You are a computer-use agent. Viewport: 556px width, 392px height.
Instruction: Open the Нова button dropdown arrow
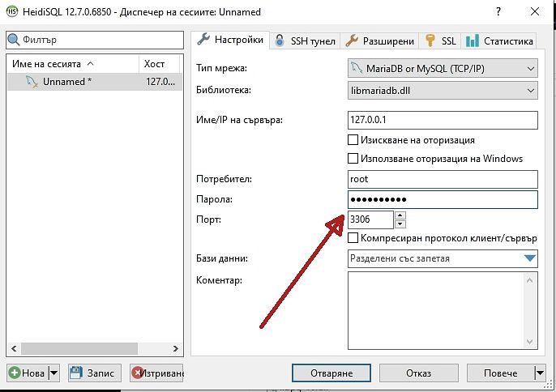(53, 373)
